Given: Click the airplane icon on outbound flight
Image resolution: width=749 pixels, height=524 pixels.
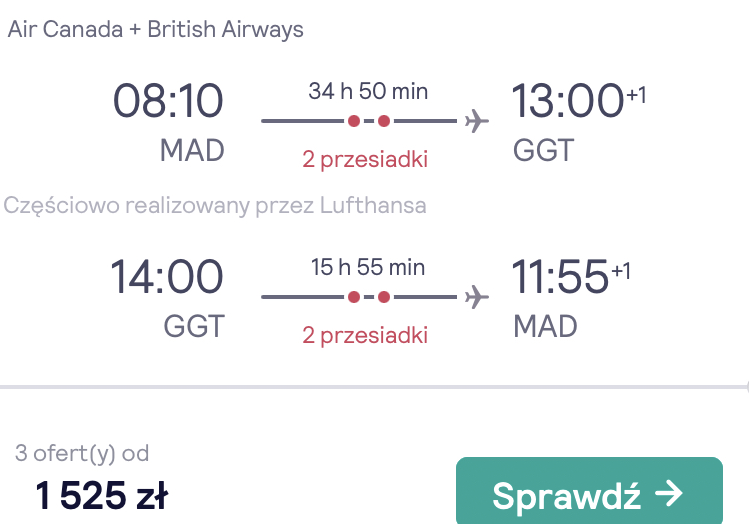Looking at the screenshot, I should pos(477,121).
